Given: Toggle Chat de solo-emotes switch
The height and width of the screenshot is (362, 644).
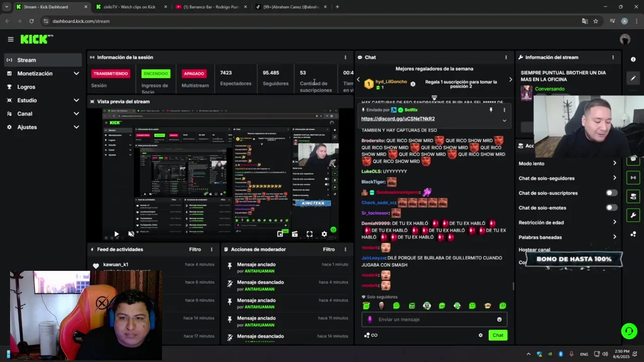Looking at the screenshot, I should point(611,208).
